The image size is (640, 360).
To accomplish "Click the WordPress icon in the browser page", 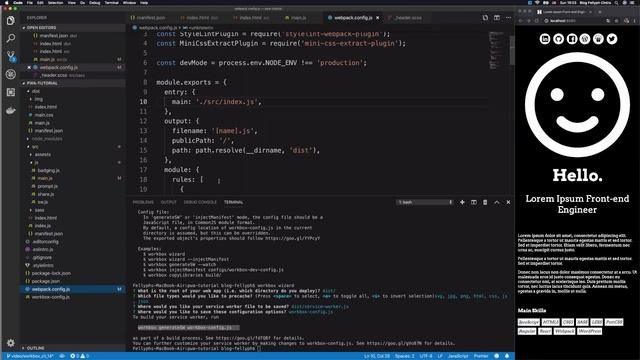I will click(585, 39).
